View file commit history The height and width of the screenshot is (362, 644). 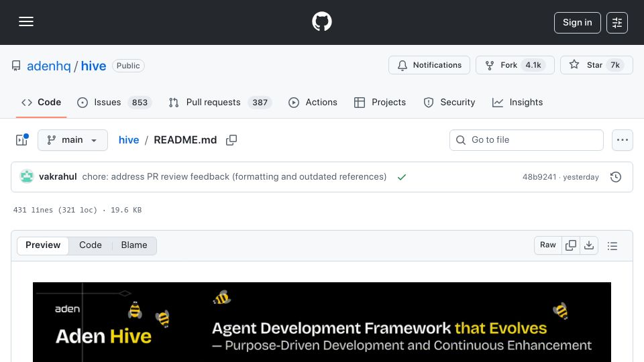tap(616, 177)
